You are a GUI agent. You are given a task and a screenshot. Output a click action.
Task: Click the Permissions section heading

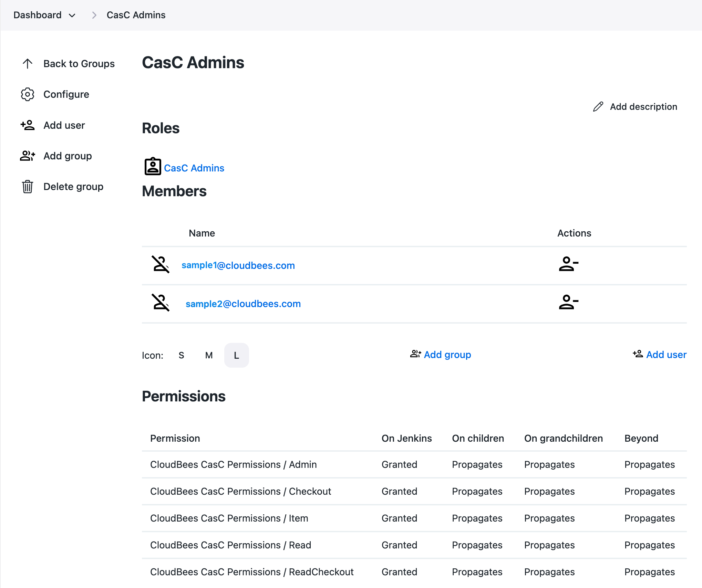pyautogui.click(x=184, y=396)
